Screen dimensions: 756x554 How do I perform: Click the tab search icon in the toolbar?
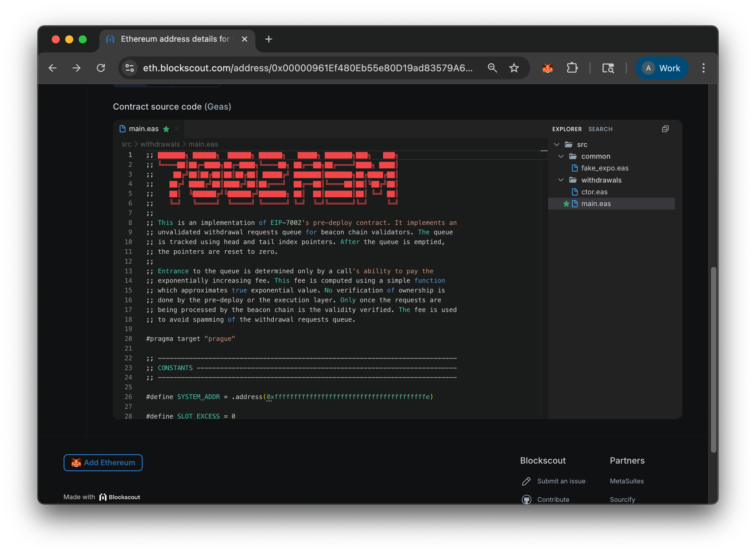(x=608, y=68)
